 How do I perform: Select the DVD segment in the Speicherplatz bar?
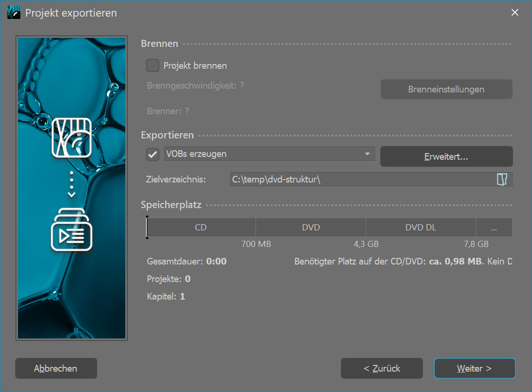click(x=311, y=228)
